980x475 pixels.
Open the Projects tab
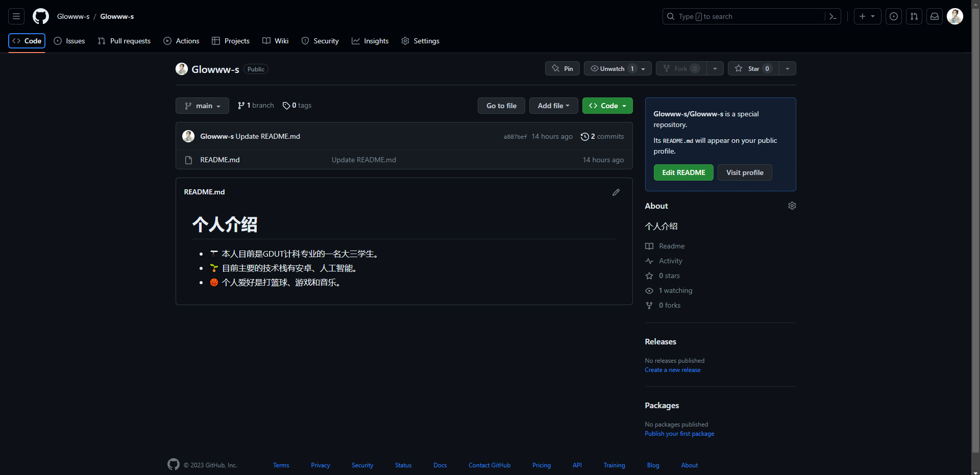tap(231, 41)
